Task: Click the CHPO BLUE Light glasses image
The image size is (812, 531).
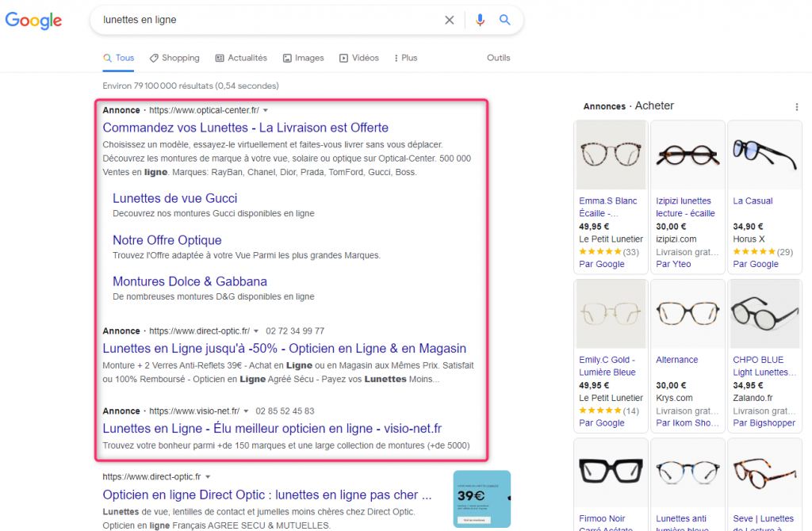Action: click(x=765, y=314)
